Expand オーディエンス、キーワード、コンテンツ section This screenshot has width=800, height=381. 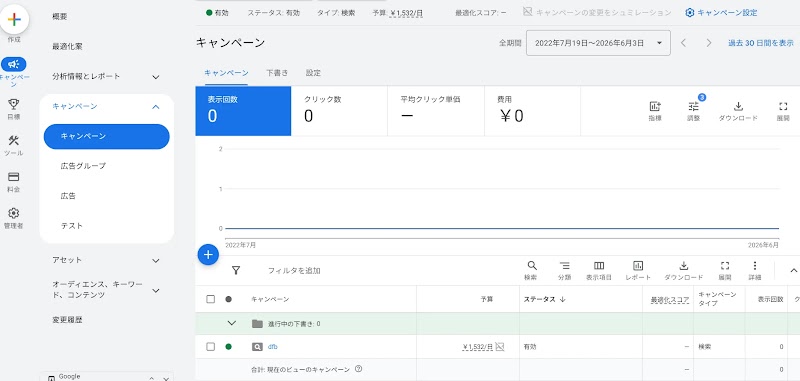(156, 290)
